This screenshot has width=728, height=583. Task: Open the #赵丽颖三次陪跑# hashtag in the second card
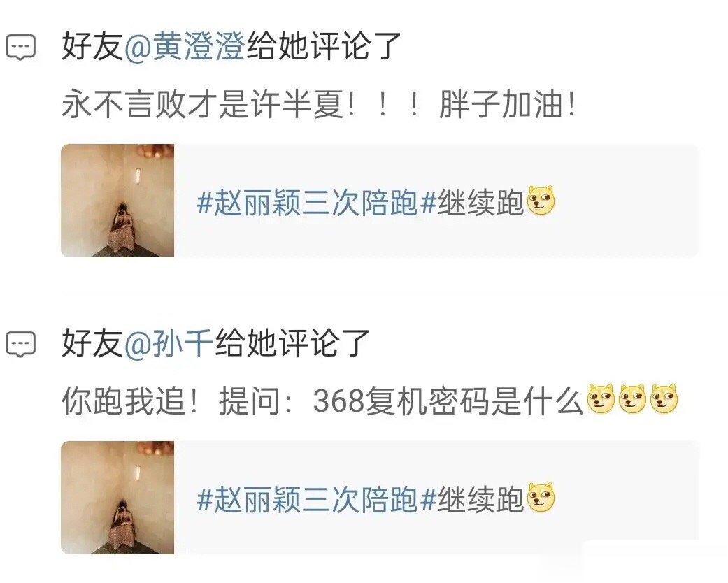click(316, 500)
